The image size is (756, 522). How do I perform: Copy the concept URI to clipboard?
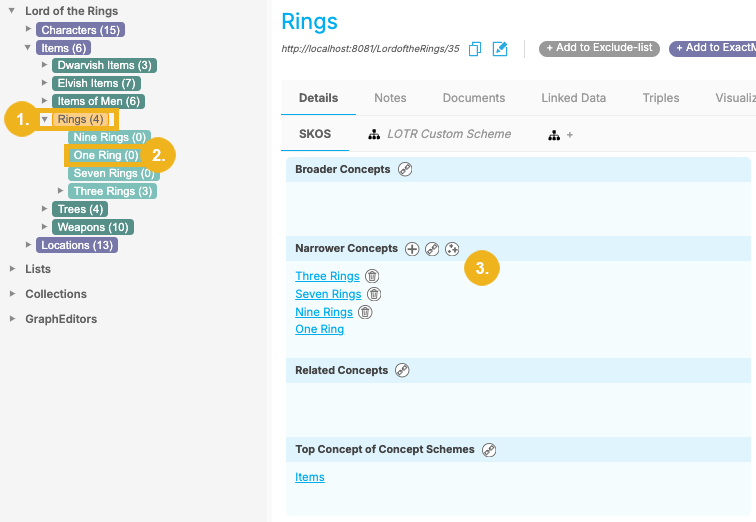pyautogui.click(x=475, y=48)
